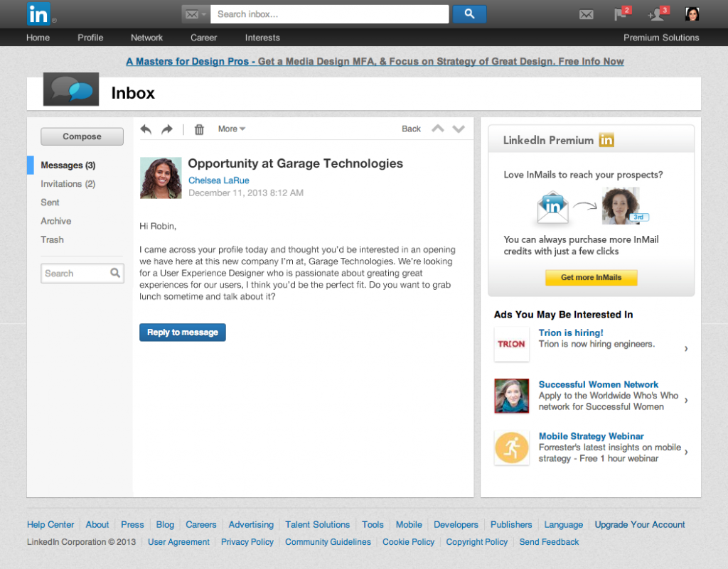Click the LinkedIn logo
The width and height of the screenshot is (728, 569).
tap(38, 14)
